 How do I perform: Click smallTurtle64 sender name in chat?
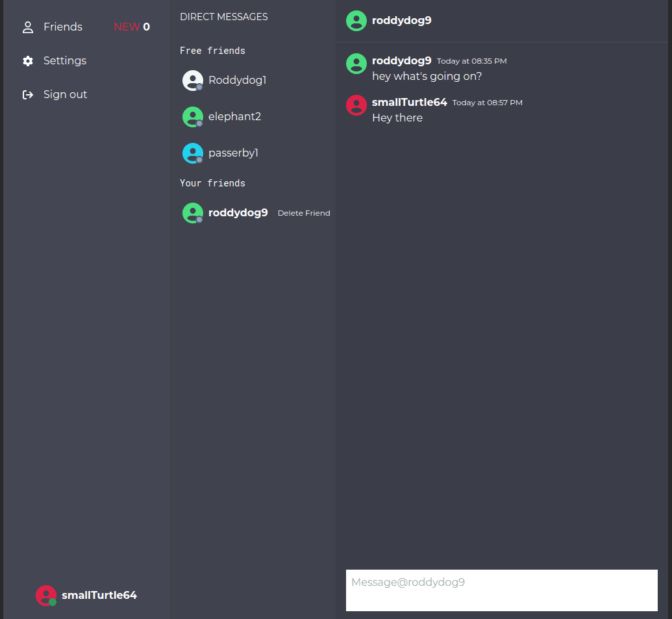click(409, 103)
